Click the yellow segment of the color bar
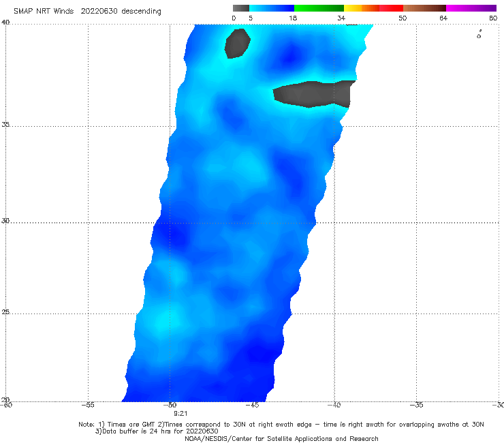The height and width of the screenshot is (443, 504). [353, 8]
